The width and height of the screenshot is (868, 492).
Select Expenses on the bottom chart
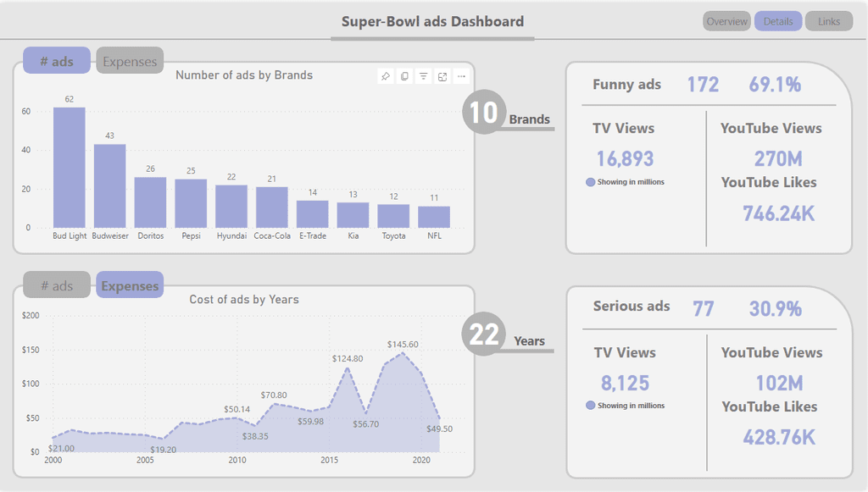coord(130,285)
